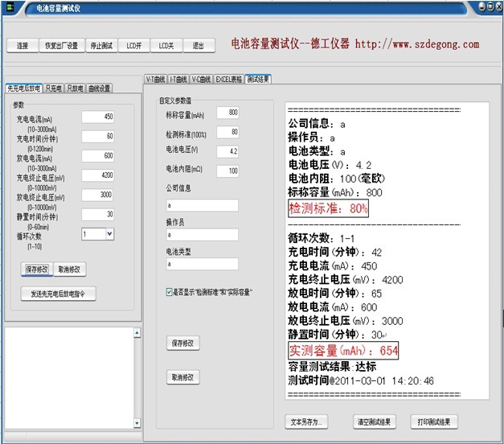Click the 停止测试 stop test button

(101, 46)
